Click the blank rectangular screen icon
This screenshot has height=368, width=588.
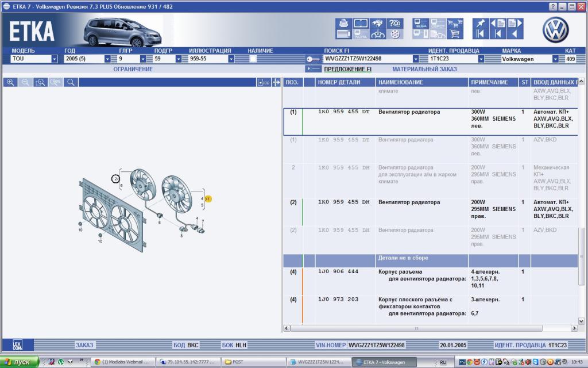[x=361, y=23]
